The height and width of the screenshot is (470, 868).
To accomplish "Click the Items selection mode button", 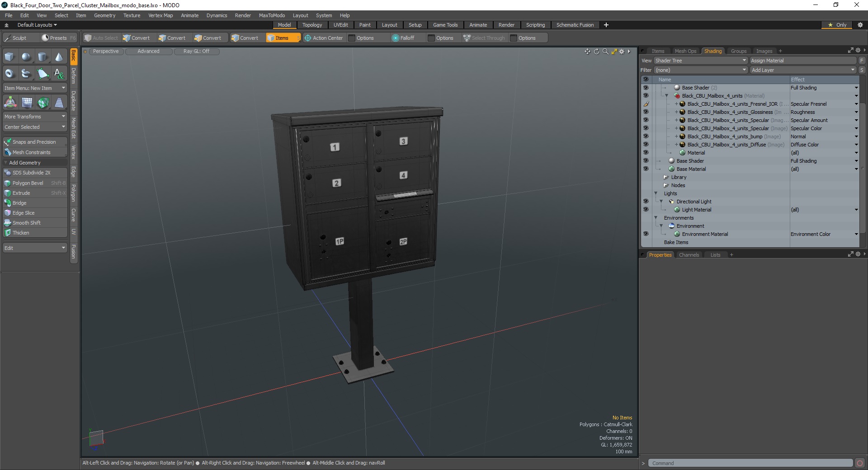I will click(x=283, y=38).
